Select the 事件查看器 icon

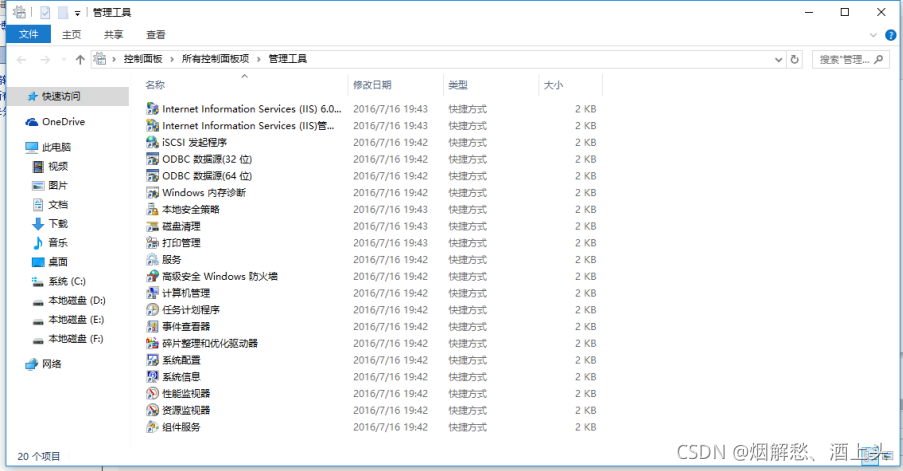click(153, 326)
